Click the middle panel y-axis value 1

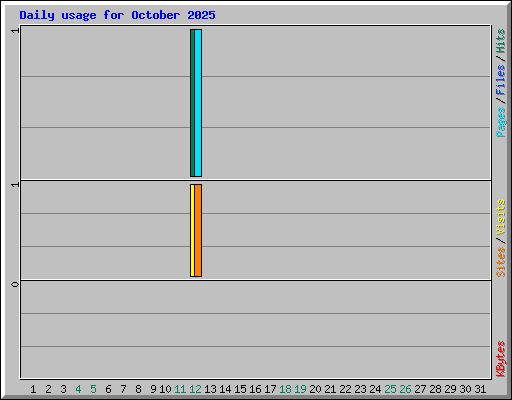pyautogui.click(x=15, y=184)
